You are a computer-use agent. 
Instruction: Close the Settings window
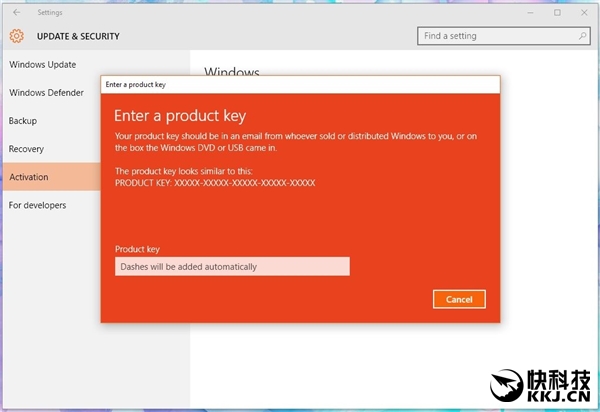(584, 13)
